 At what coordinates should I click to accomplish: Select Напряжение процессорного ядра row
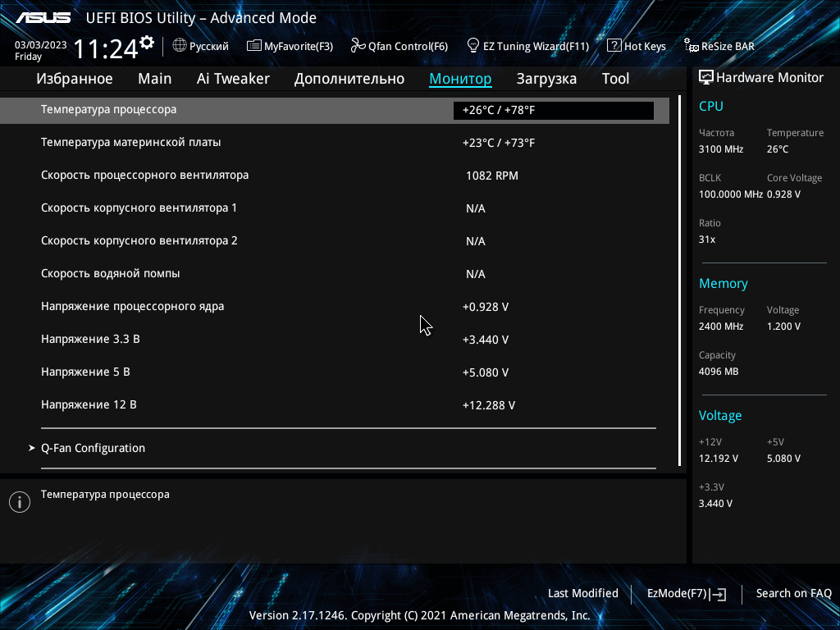(x=335, y=307)
